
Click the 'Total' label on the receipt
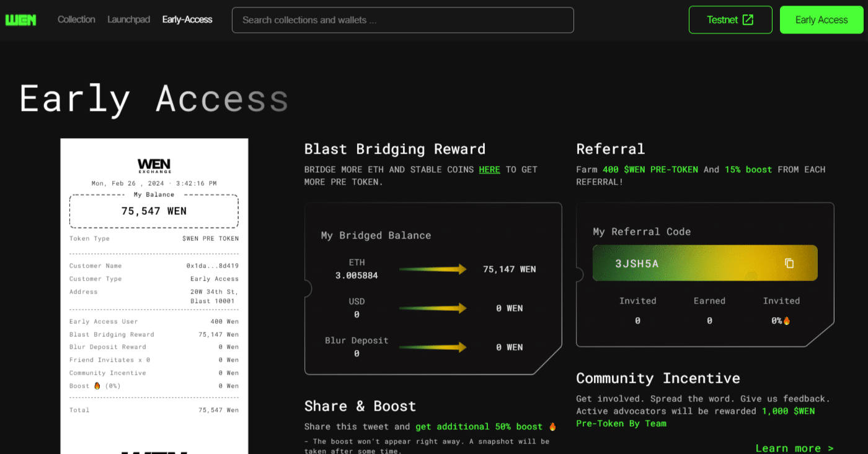coord(79,410)
